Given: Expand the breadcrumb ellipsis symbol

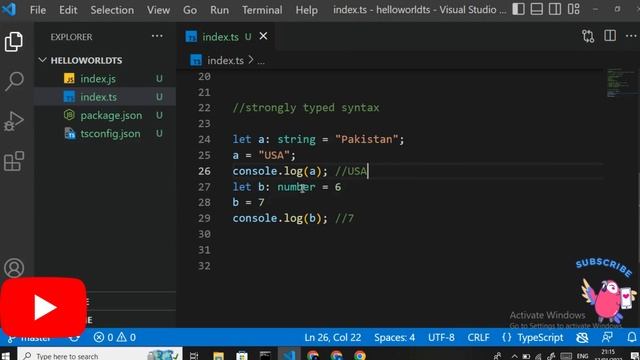Looking at the screenshot, I should coord(261,61).
